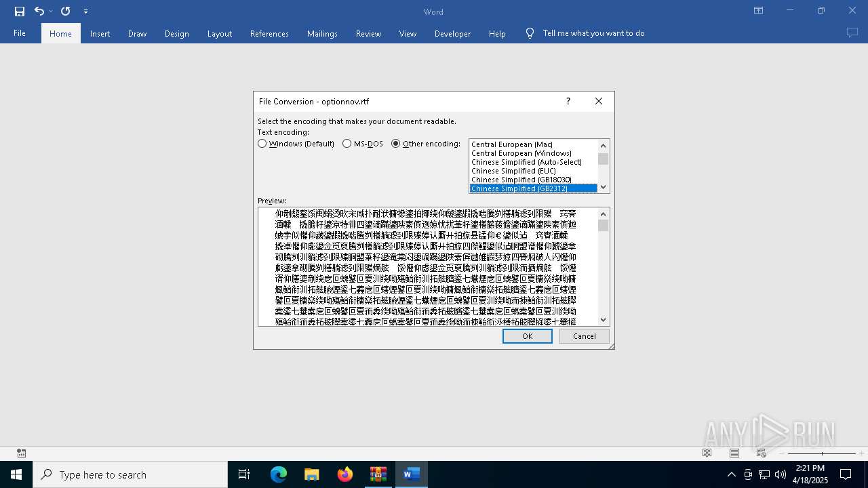Switch to Read Mode view icon
The image size is (868, 488).
coord(707,453)
